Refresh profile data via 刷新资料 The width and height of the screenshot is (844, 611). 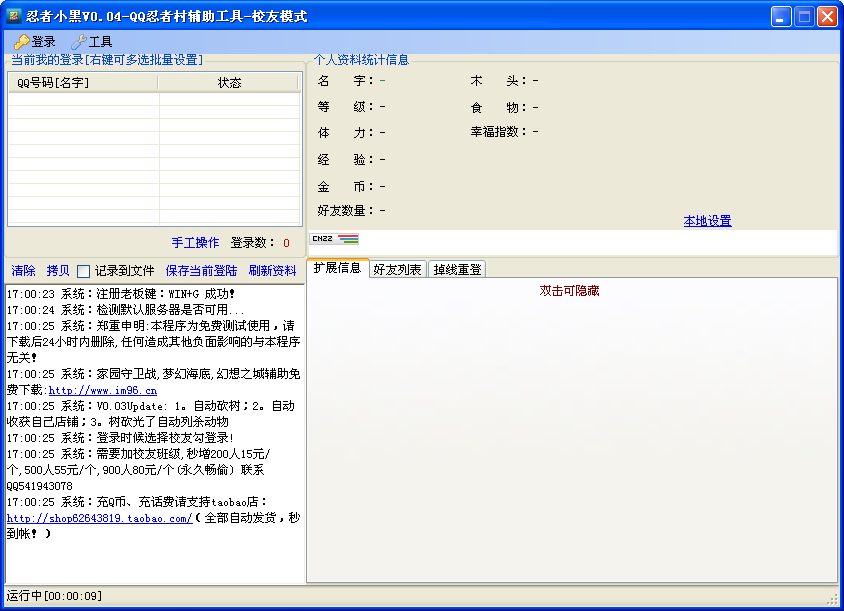pos(272,271)
